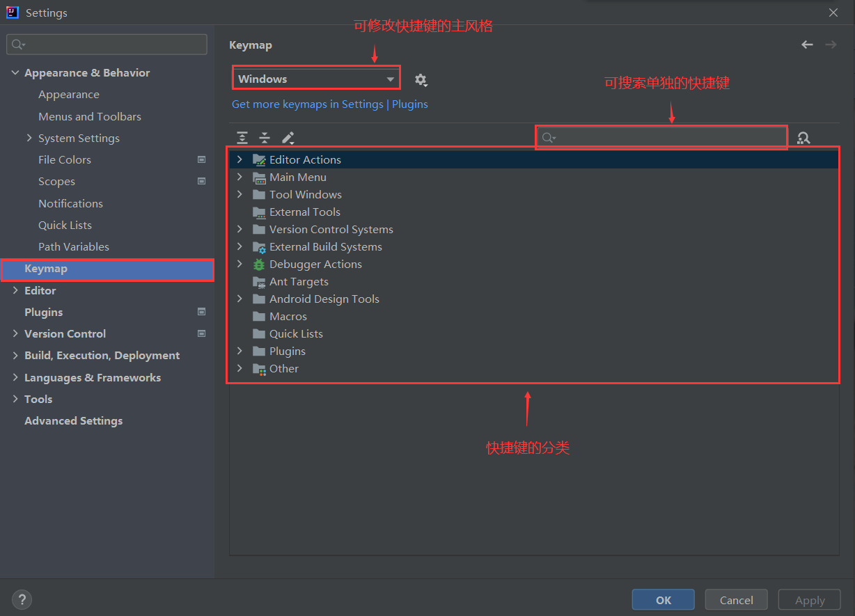
Task: Select Keymap in the settings sidebar
Action: point(107,269)
